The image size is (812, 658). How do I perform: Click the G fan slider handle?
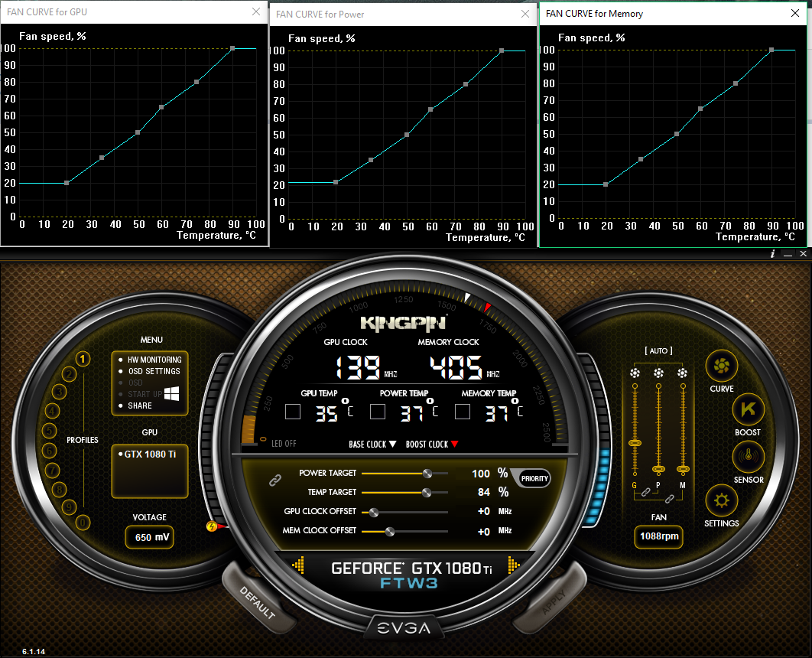635,443
